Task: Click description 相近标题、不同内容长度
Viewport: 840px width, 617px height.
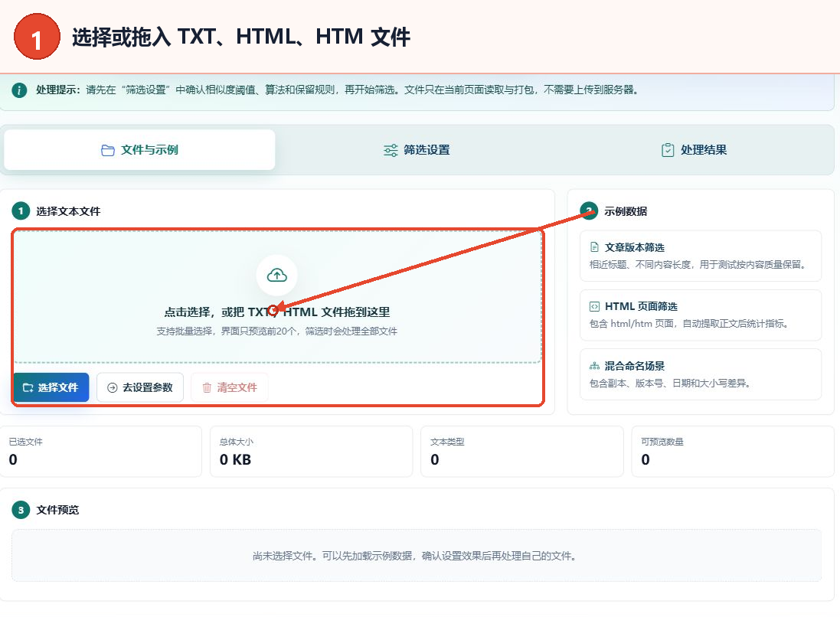Action: [698, 265]
